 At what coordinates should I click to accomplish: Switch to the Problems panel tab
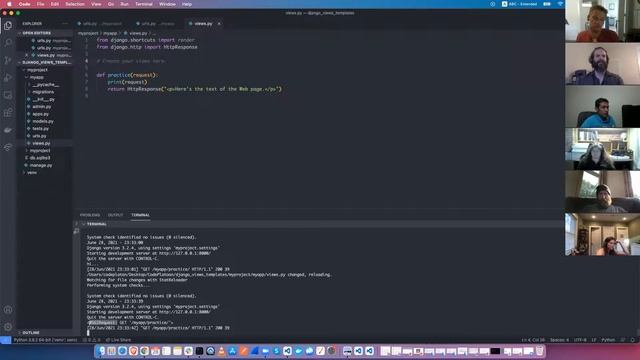[x=90, y=215]
